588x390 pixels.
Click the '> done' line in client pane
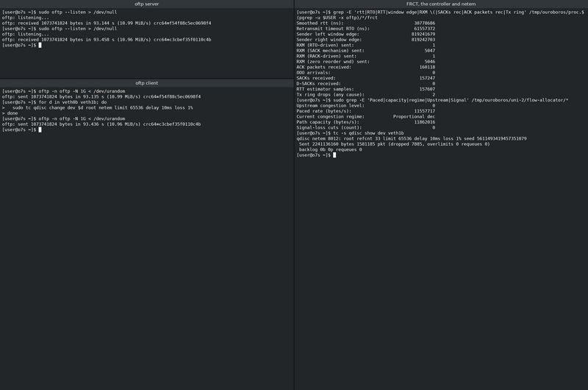pos(10,113)
